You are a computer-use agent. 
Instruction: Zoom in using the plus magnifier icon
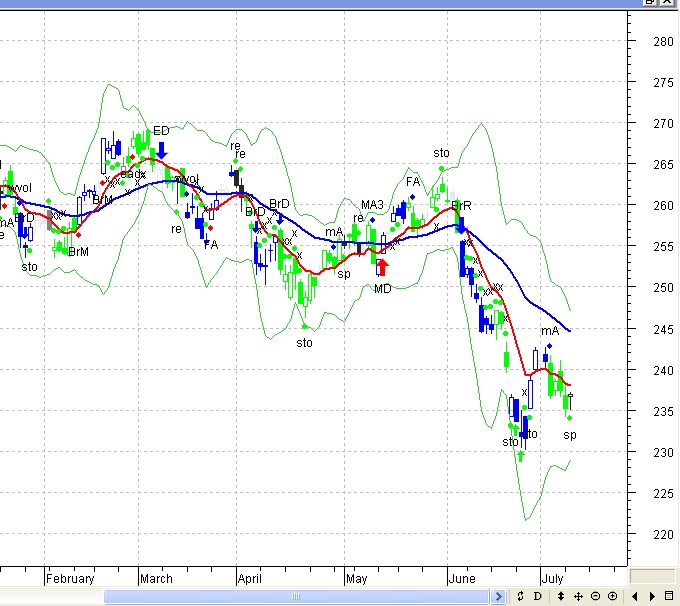click(612, 597)
